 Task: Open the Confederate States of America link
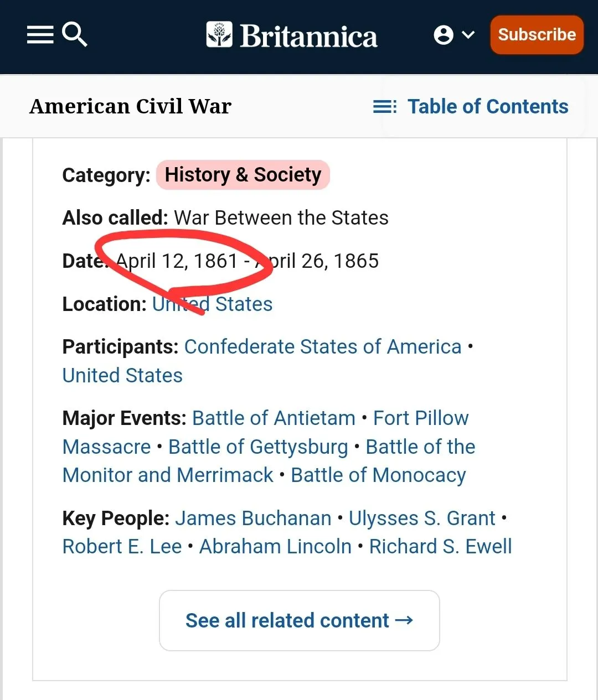click(323, 346)
